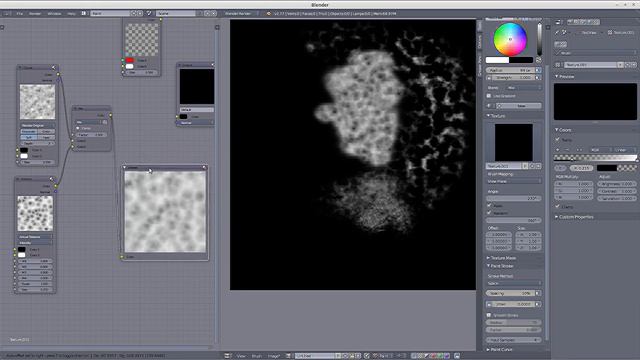Click the brush texture preview thumbnail
This screenshot has height=360, width=640.
tap(513, 142)
